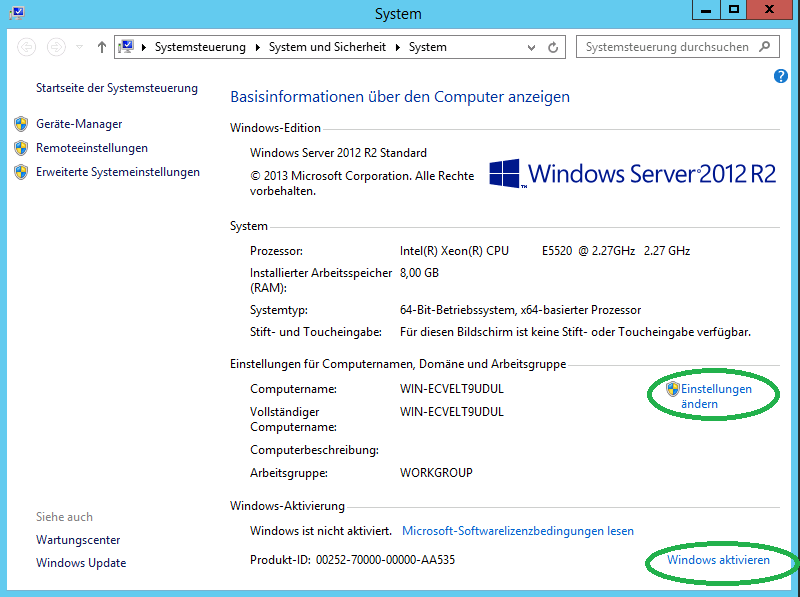Open Remoteeinstellungen
The height and width of the screenshot is (597, 800).
pyautogui.click(x=91, y=148)
